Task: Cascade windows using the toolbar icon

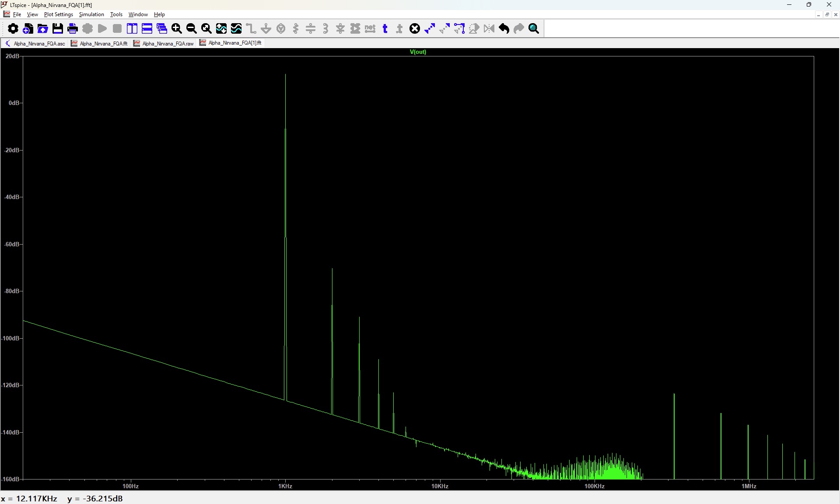Action: (162, 29)
